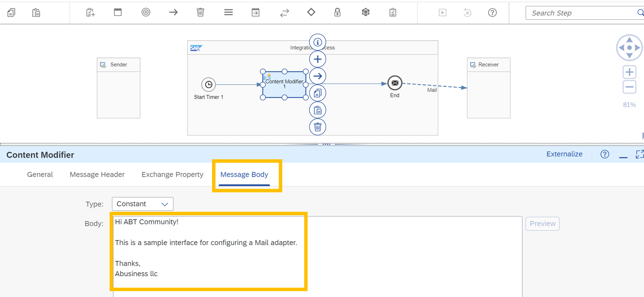Open the info popup for Content Modifier
The image size is (644, 297).
(x=317, y=42)
